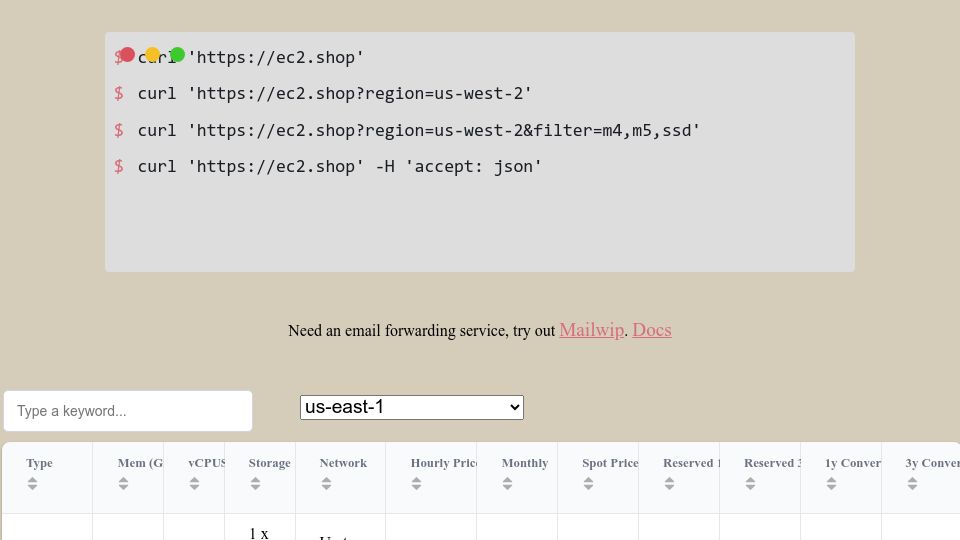960x540 pixels.
Task: Click the red dot in the terminal window
Action: click(x=127, y=55)
